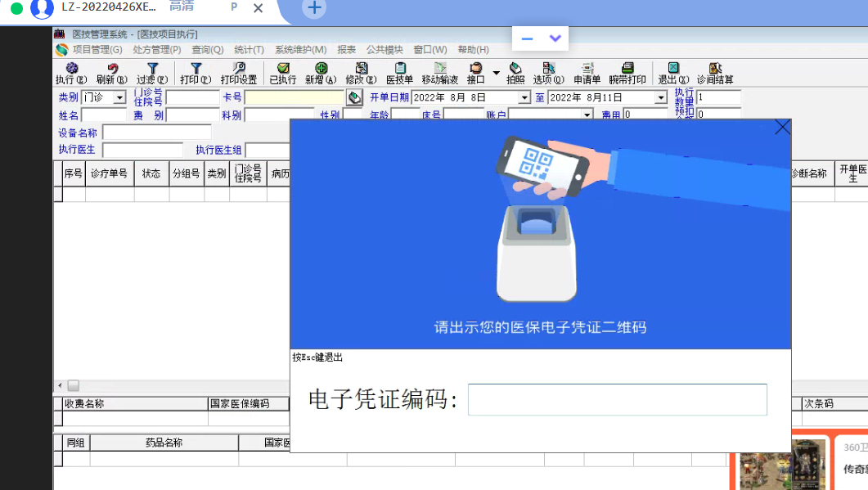Click the 执行(E) toolbar icon

(71, 74)
